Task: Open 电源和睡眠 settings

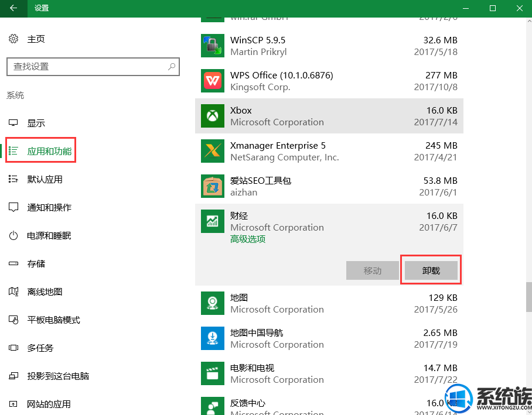Action: pyautogui.click(x=49, y=236)
